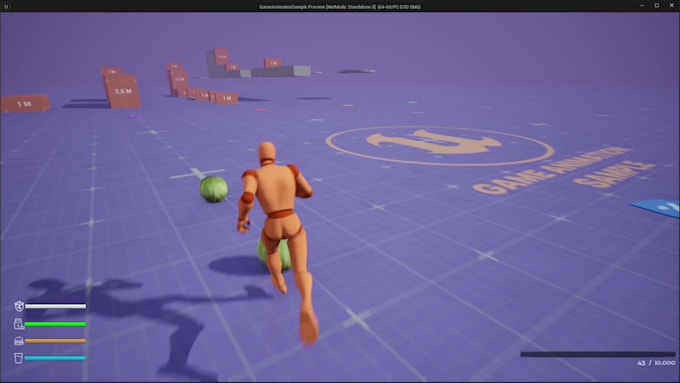Click the '2,5 M' label on the red block

(123, 91)
